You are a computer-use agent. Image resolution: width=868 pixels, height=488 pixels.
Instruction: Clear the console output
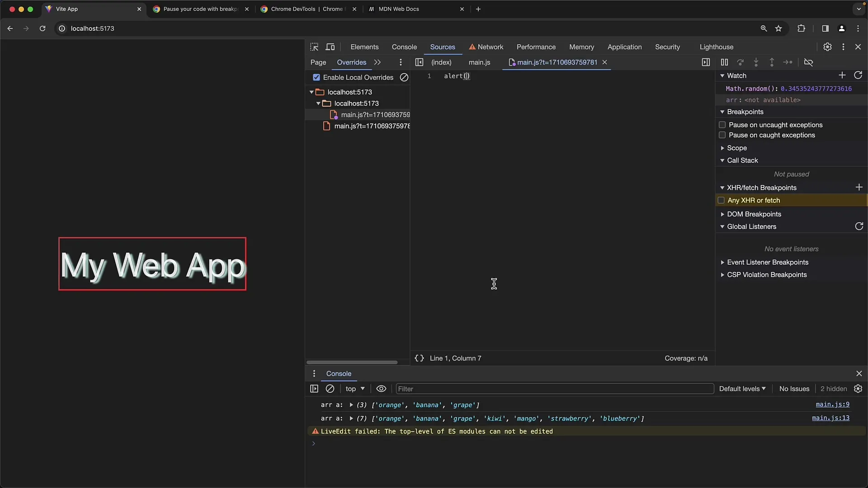tap(330, 389)
